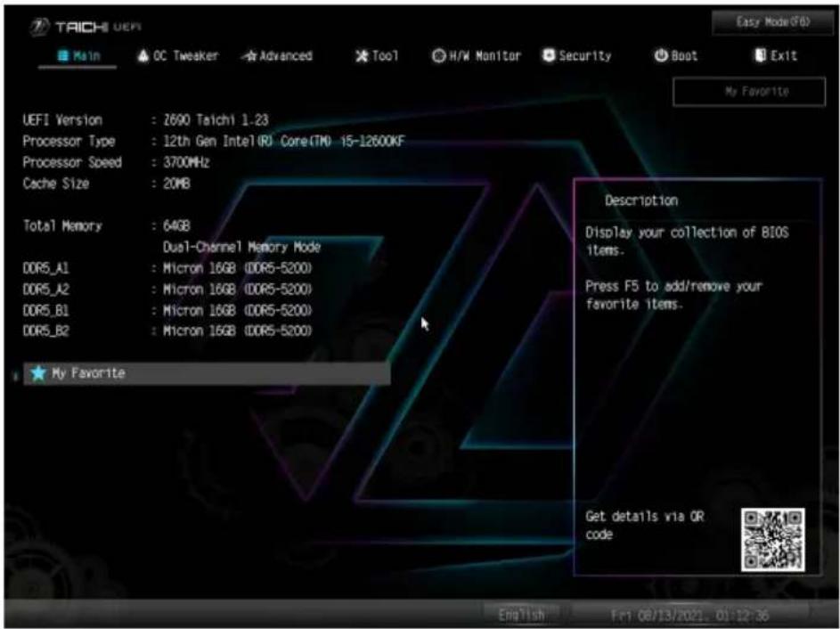The height and width of the screenshot is (629, 840).
Task: Click the Processor Speed 3700MHz value
Action: [186, 162]
